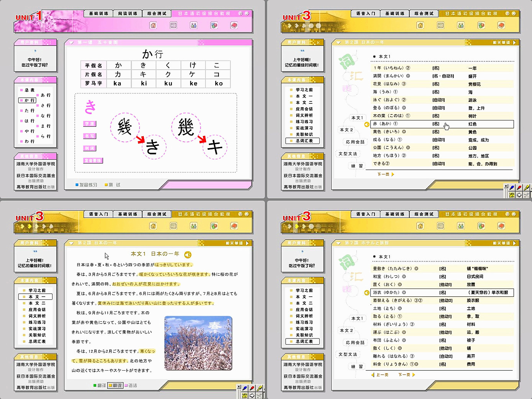Open the list icon in the 第2課 vocabulary window

pos(441,25)
